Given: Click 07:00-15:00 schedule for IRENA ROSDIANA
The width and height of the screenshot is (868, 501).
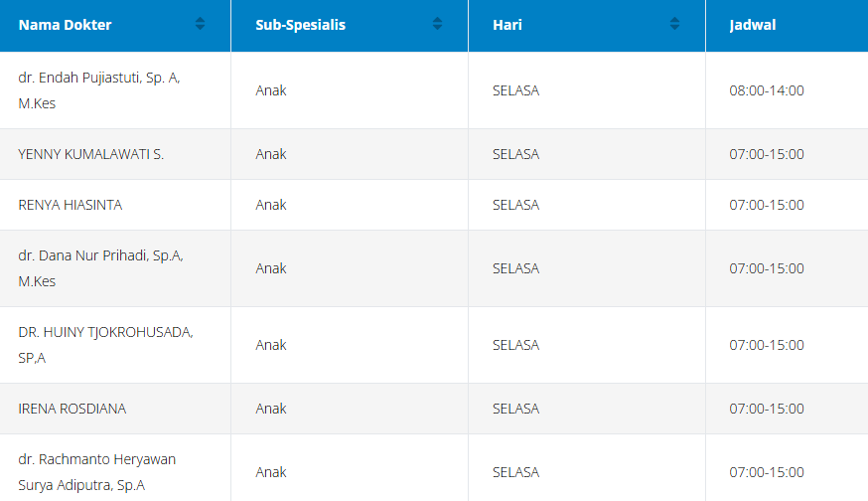Looking at the screenshot, I should click(x=767, y=409).
